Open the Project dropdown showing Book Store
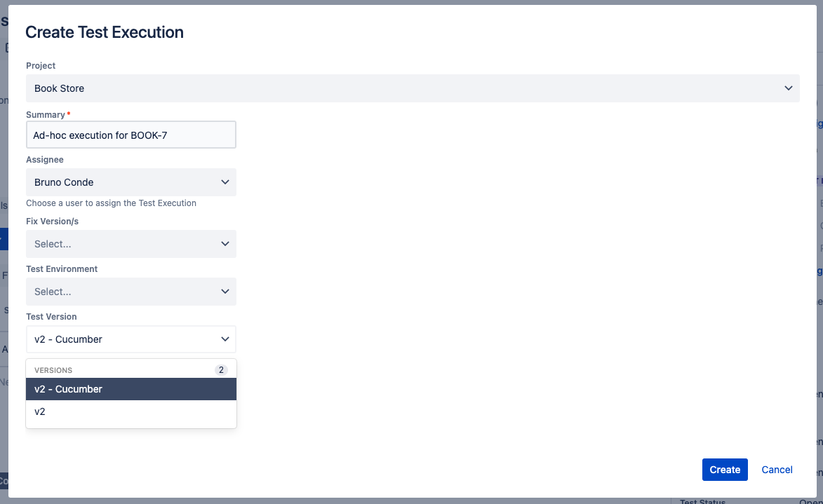823x504 pixels. (413, 88)
